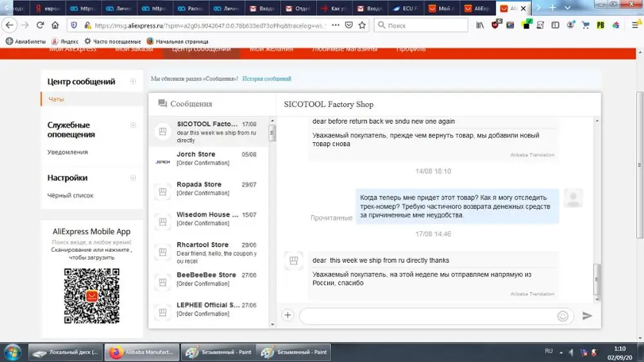Open the shopping cart extension icon
This screenshot has height=362, width=644.
(585, 25)
